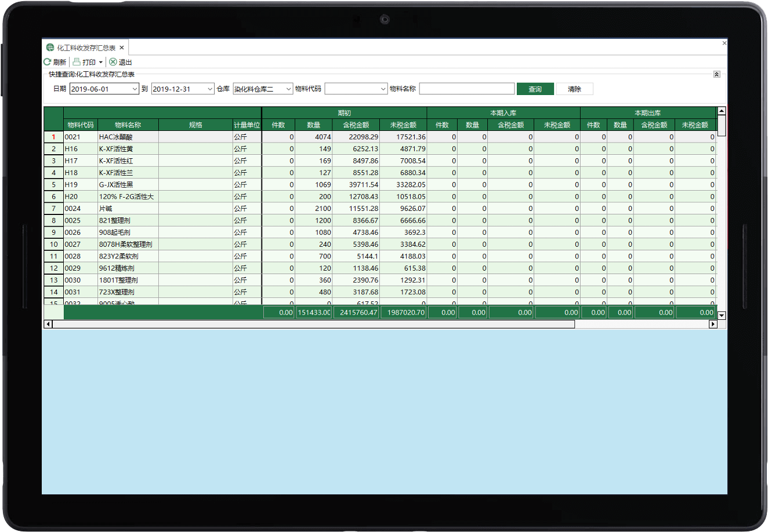Select the 片碱 cell
768x532 pixels.
(128, 209)
